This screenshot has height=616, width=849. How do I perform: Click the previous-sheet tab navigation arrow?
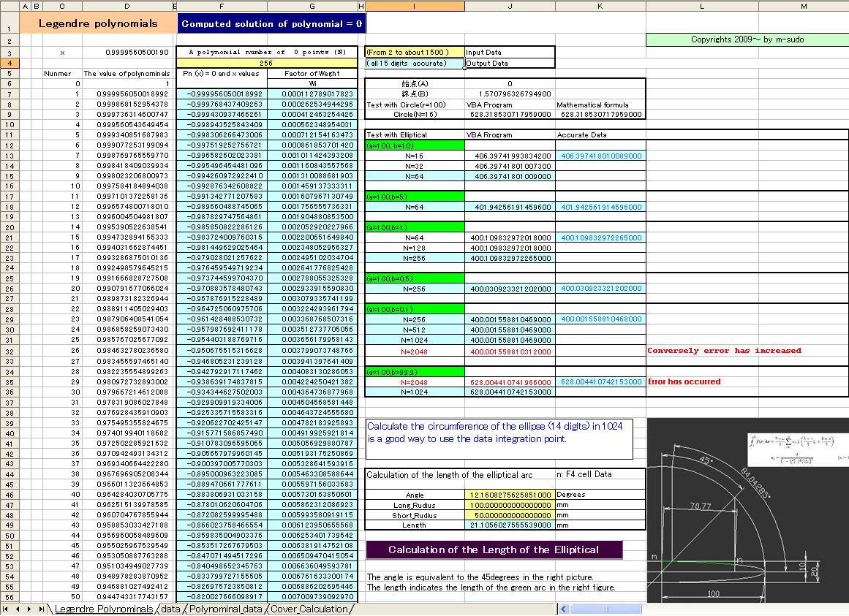pyautogui.click(x=18, y=609)
